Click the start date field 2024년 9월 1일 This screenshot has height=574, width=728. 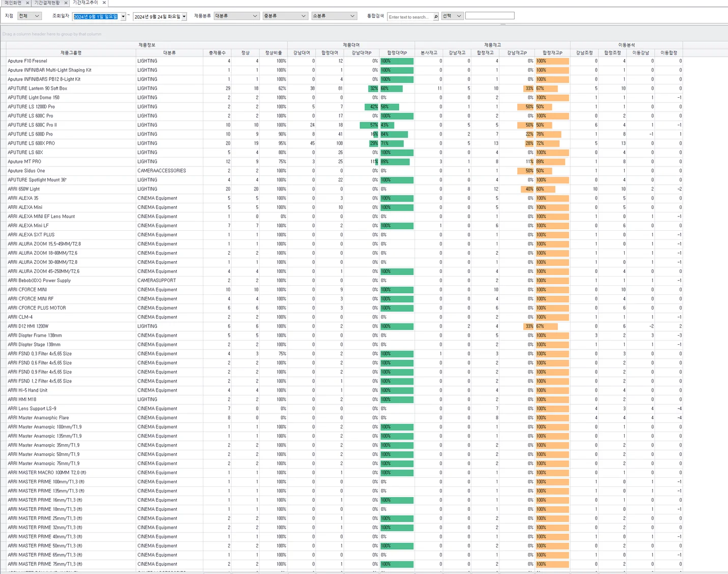tap(96, 17)
